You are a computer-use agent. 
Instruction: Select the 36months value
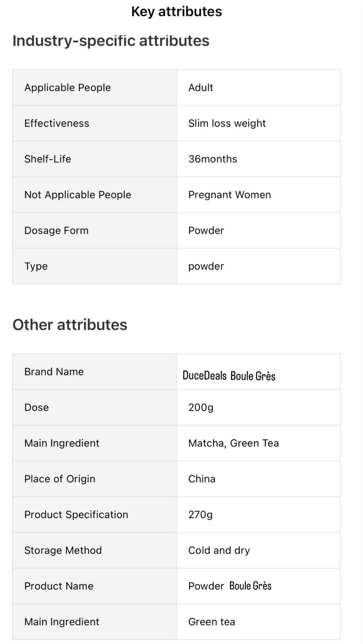pyautogui.click(x=213, y=159)
